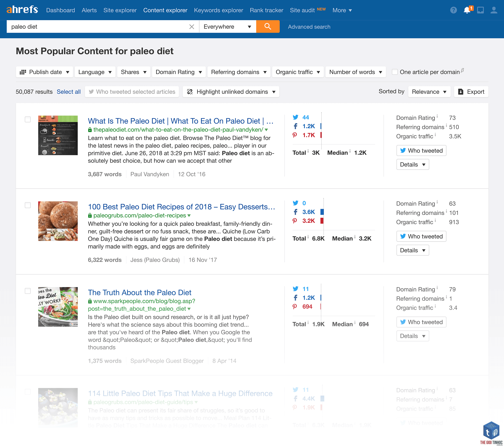The width and height of the screenshot is (504, 446).
Task: Change search scope from Everywhere dropdown
Action: [x=228, y=27]
